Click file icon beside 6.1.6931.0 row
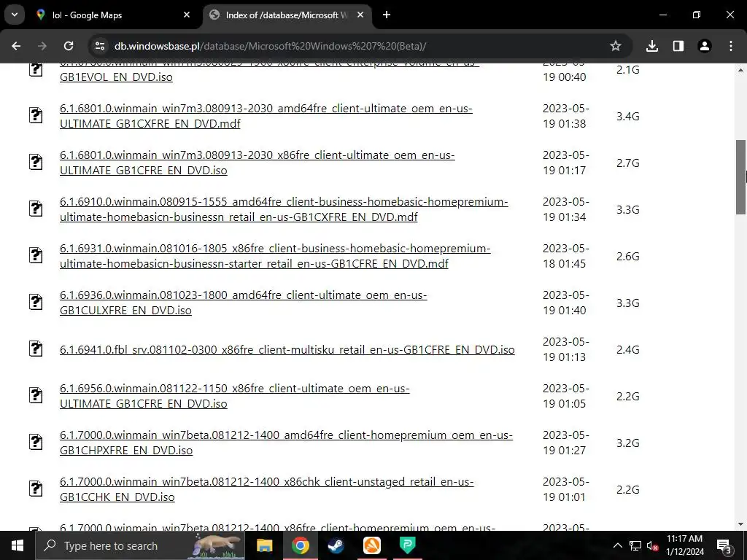The width and height of the screenshot is (747, 560). click(36, 255)
